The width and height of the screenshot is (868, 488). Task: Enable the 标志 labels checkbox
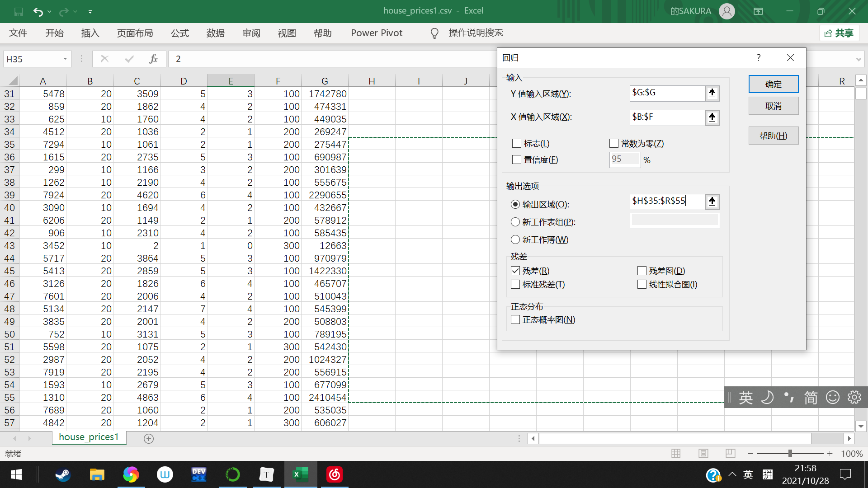[x=517, y=144]
